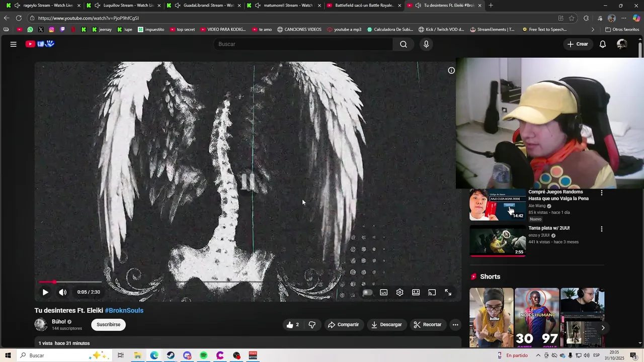Screen dimensions: 644x362
Task: Open the #BroknSouls hashtag link
Action: coord(124,311)
